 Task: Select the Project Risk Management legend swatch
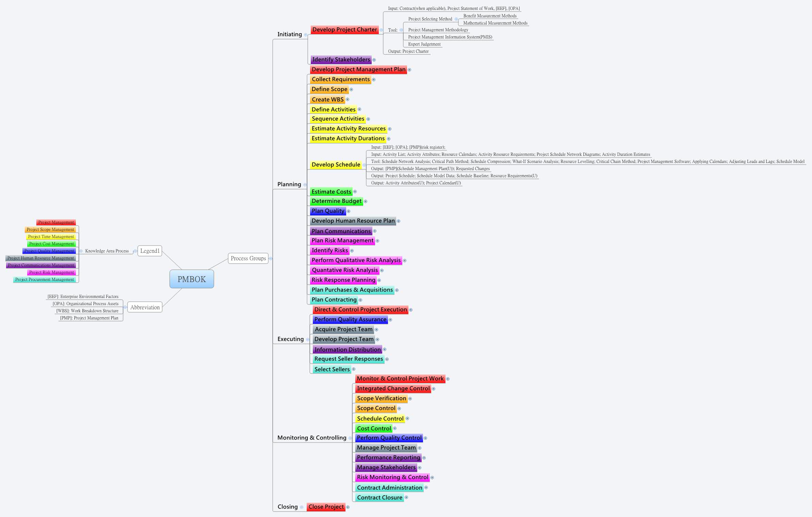click(52, 272)
